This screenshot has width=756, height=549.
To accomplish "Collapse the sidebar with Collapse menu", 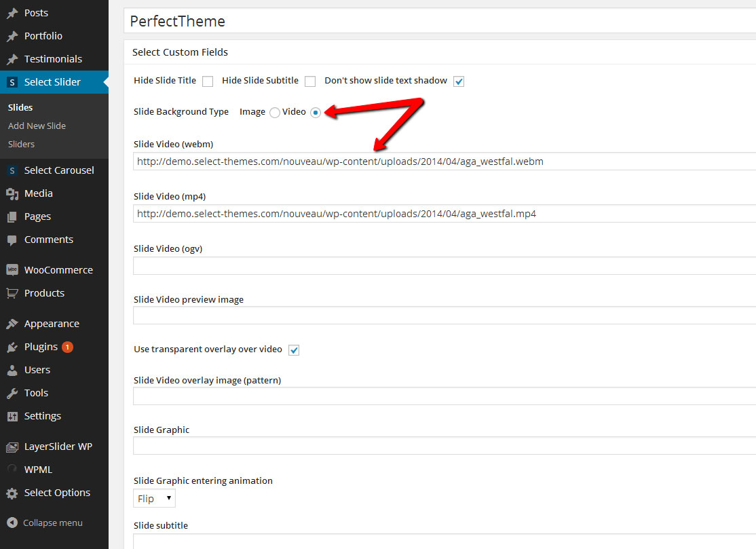I will tap(45, 523).
